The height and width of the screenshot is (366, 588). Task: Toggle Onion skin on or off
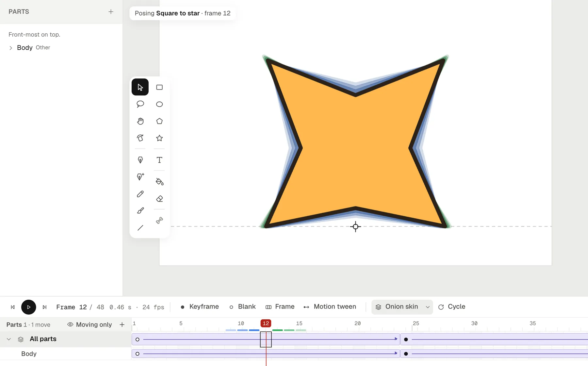(x=397, y=307)
